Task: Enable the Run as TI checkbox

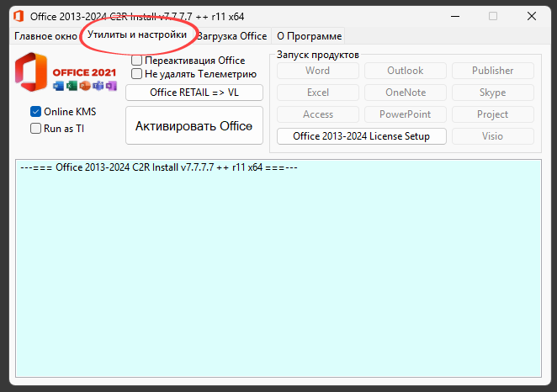Action: click(36, 129)
